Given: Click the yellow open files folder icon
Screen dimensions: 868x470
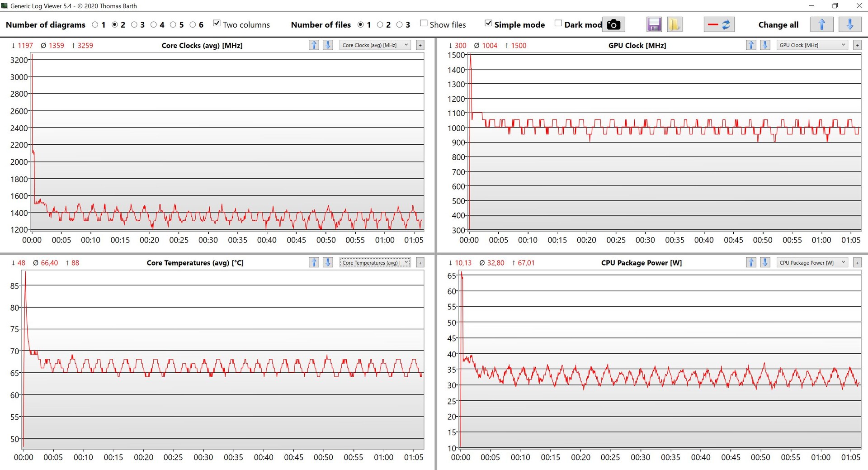Looking at the screenshot, I should pyautogui.click(x=674, y=24).
